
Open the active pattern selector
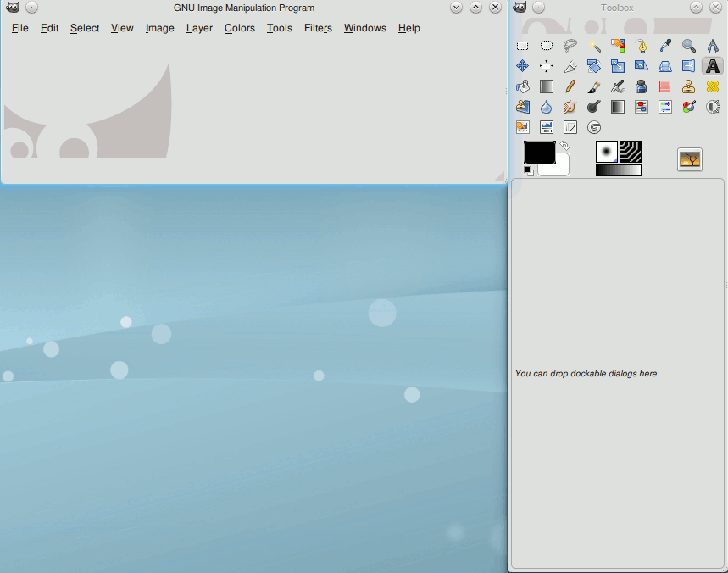click(631, 152)
